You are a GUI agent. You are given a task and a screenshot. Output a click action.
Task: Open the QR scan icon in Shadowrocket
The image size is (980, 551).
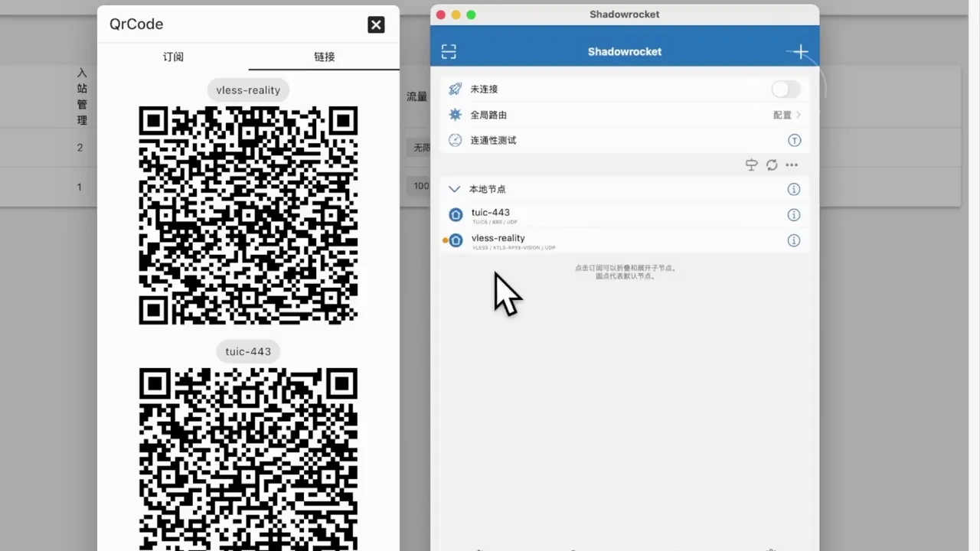click(449, 51)
